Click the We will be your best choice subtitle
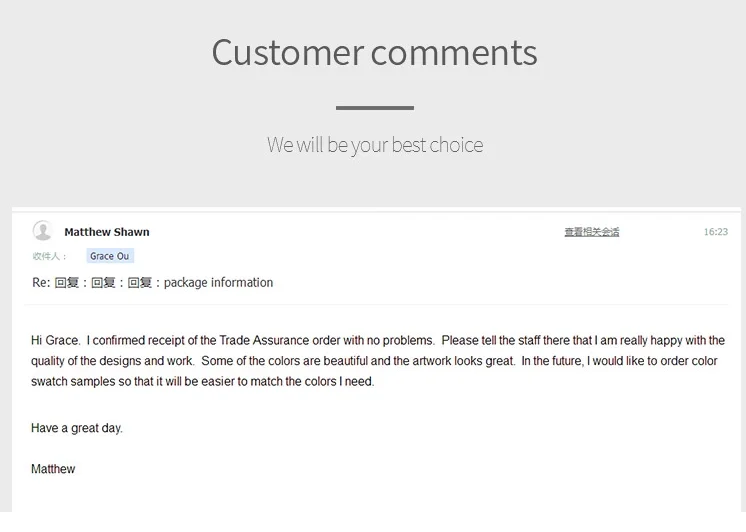746x532 pixels. (x=375, y=145)
